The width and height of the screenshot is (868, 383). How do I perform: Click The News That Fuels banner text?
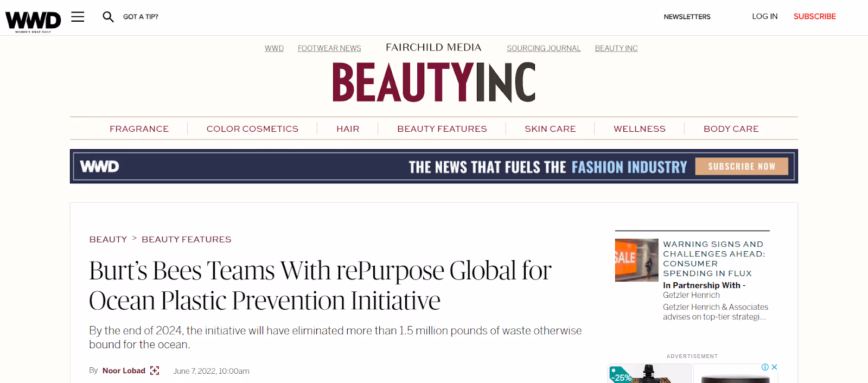[x=548, y=167]
